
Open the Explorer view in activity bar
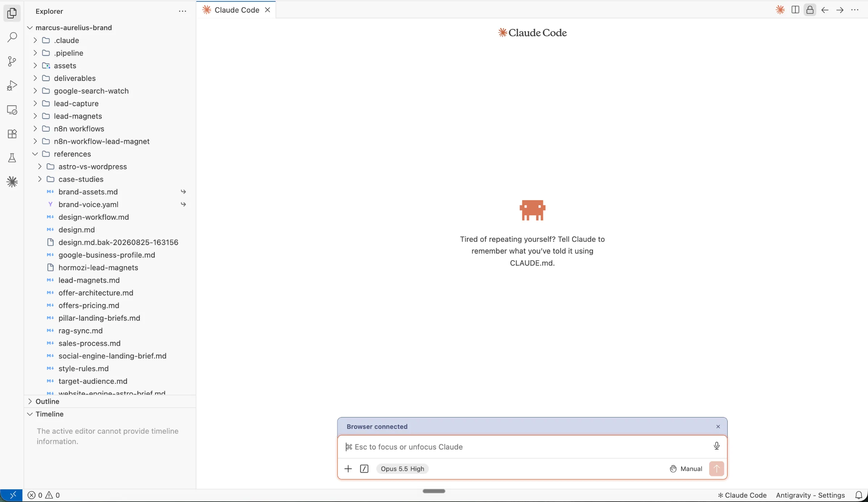(x=12, y=13)
